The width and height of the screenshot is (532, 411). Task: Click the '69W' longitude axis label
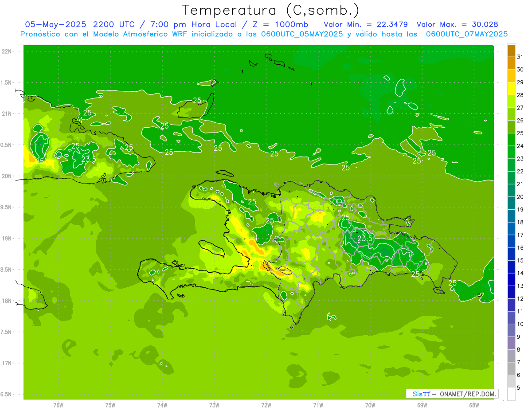click(422, 405)
